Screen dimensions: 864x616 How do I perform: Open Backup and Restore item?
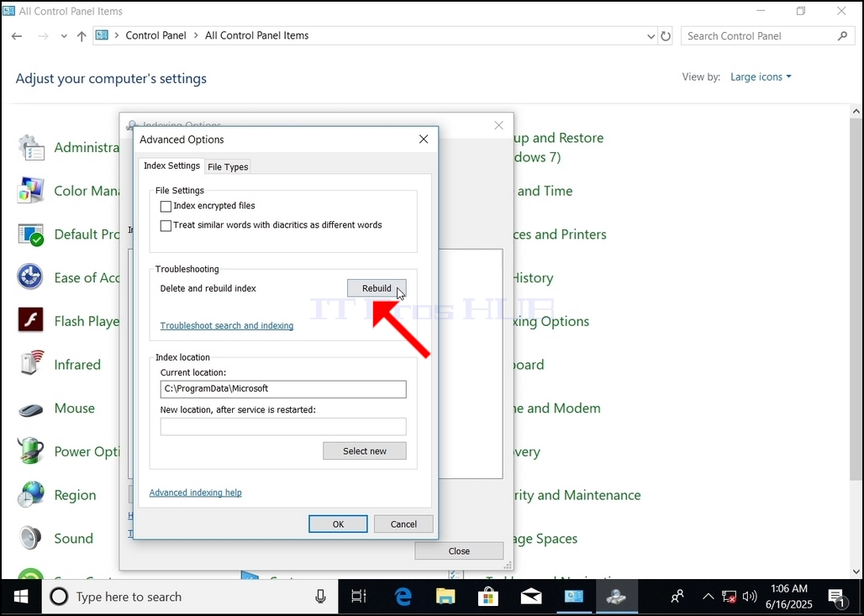pos(559,147)
